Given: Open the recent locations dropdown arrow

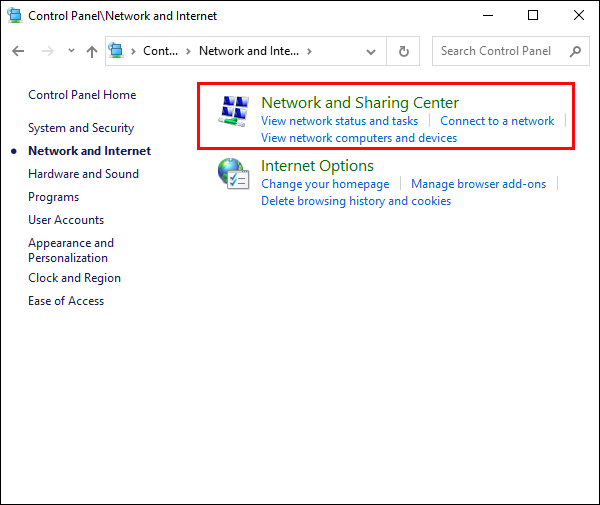Looking at the screenshot, I should (71, 50).
